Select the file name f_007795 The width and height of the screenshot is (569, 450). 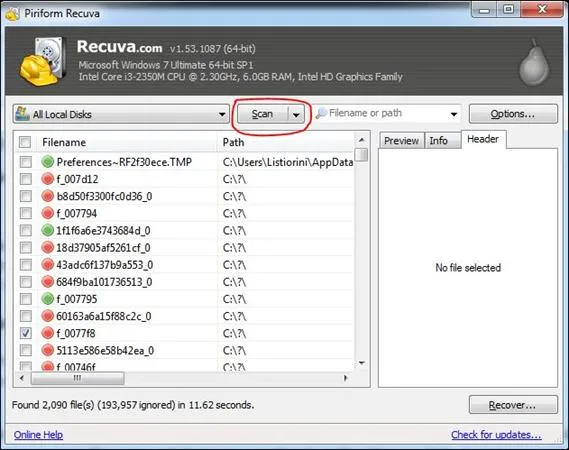click(x=77, y=299)
